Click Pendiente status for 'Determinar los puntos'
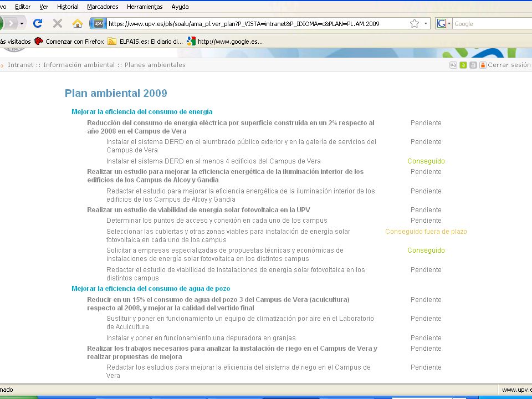Screen dimensions: 532x399 pyautogui.click(x=426, y=221)
